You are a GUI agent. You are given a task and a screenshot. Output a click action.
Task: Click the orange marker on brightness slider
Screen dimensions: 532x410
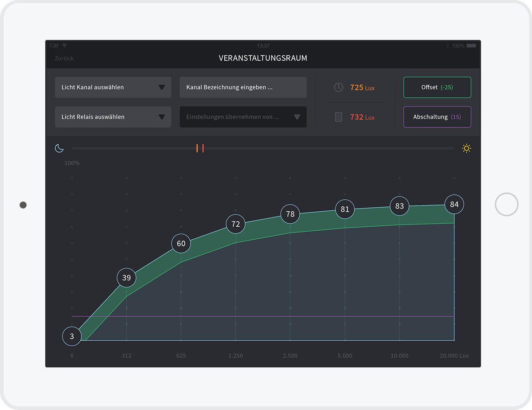197,148
